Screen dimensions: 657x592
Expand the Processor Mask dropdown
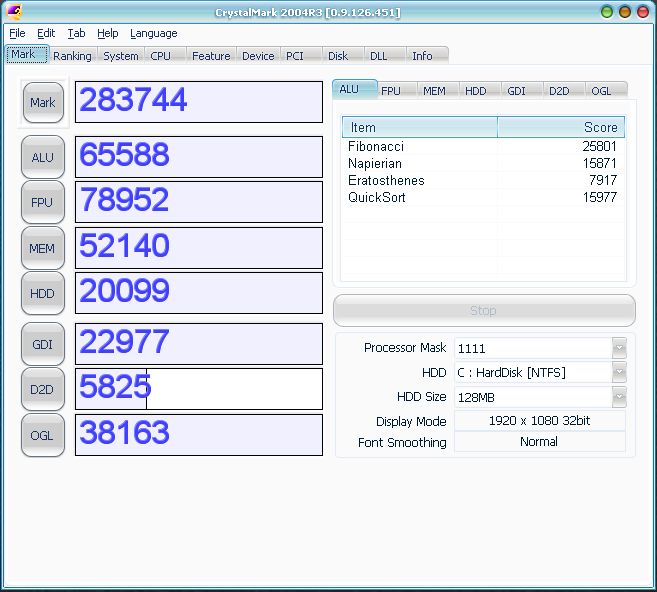click(619, 348)
